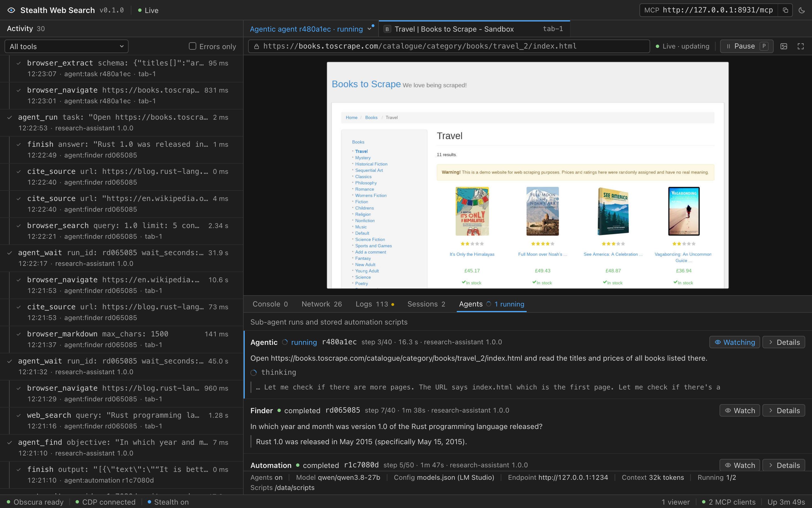Open the Mystery category link

click(363, 157)
